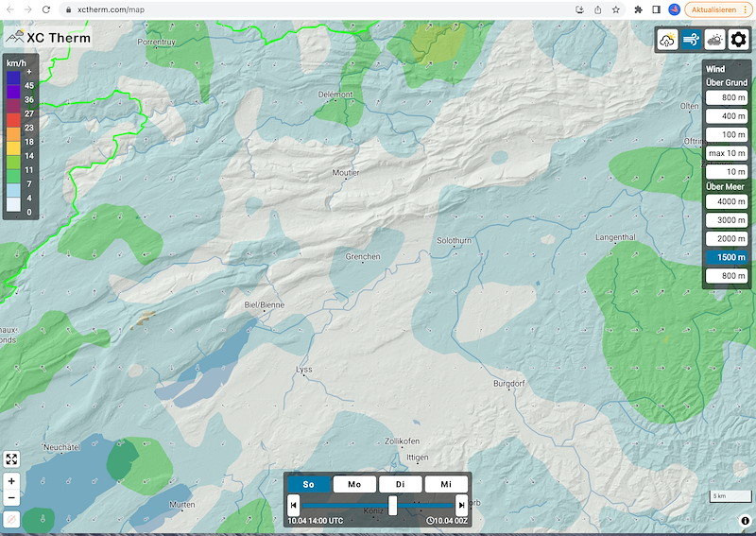Select the wind layer icon
This screenshot has width=756, height=536.
pos(691,40)
